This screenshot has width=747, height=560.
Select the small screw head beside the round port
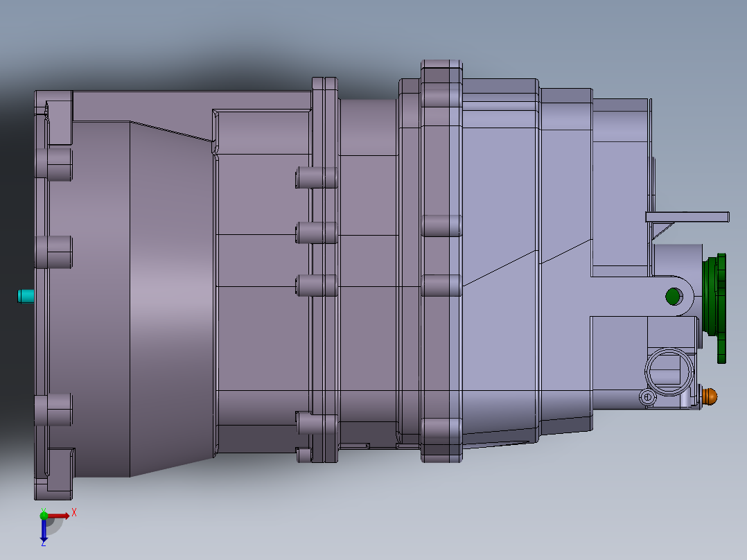[647, 396]
